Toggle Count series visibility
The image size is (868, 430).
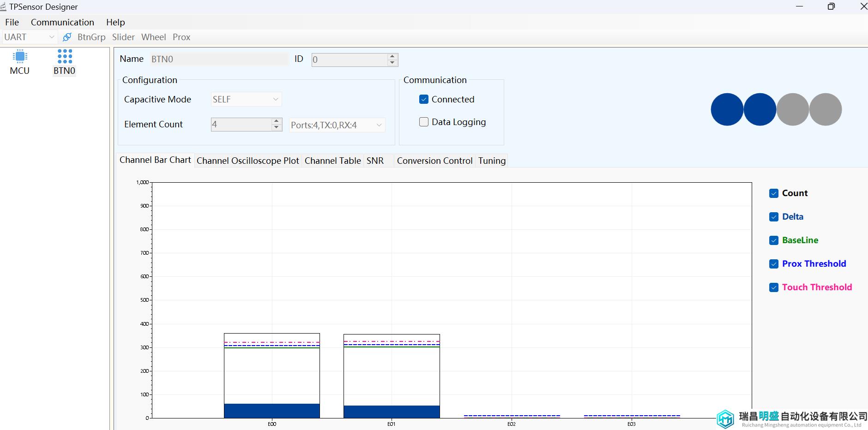click(774, 193)
